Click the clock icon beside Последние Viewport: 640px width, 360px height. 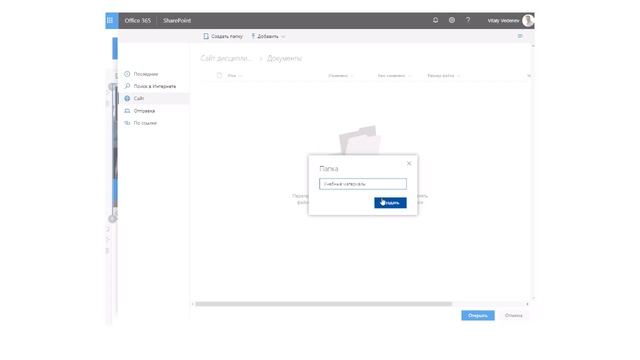click(x=127, y=74)
